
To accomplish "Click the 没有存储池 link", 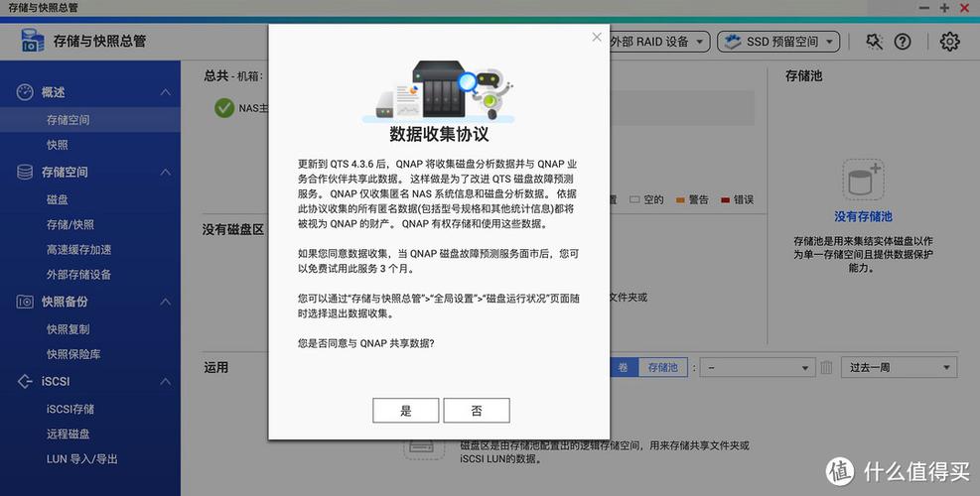I will tap(863, 217).
